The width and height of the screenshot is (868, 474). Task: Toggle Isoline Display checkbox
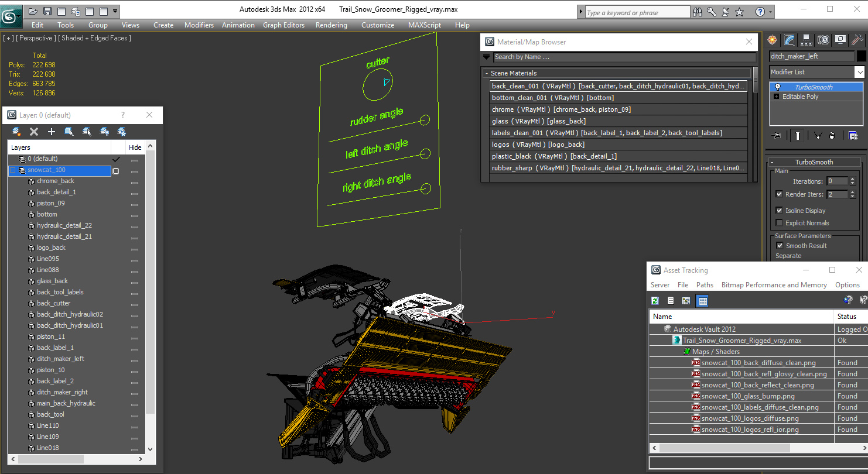(779, 211)
